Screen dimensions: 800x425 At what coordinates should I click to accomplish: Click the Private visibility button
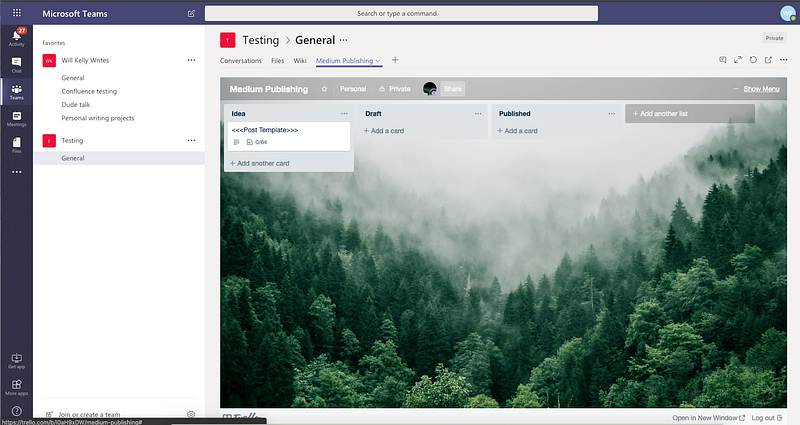point(394,89)
